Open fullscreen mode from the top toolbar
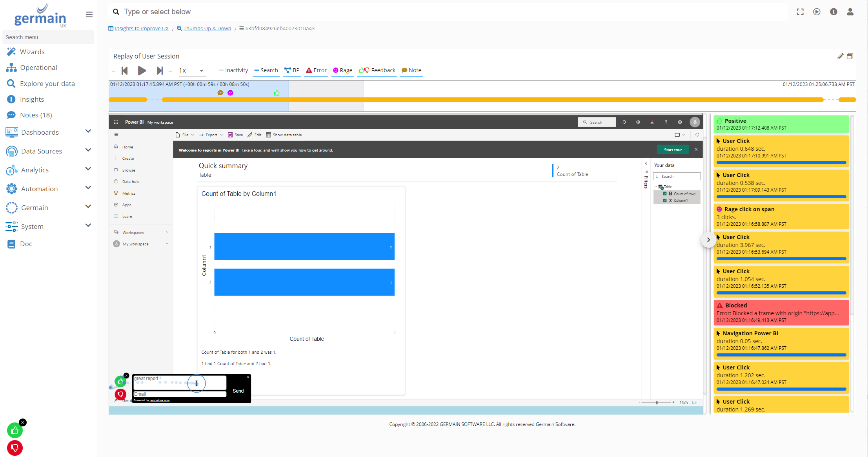Screen dimensions: 868x457 (800, 12)
